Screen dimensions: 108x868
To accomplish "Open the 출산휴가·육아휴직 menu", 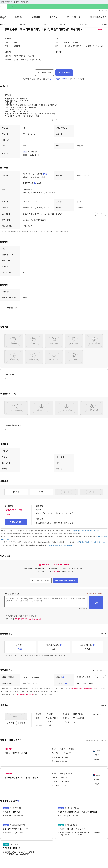I will pos(98,17).
